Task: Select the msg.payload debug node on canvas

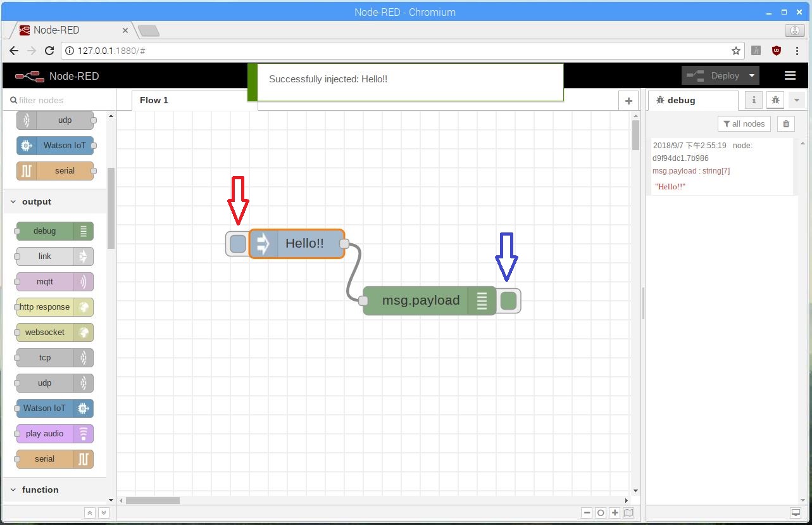Action: click(430, 301)
